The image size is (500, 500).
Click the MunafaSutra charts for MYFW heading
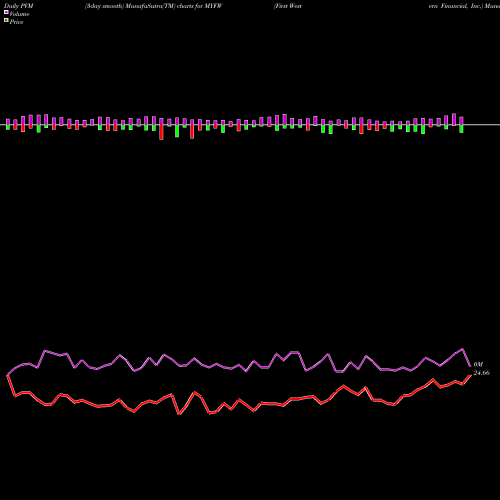(153, 6)
